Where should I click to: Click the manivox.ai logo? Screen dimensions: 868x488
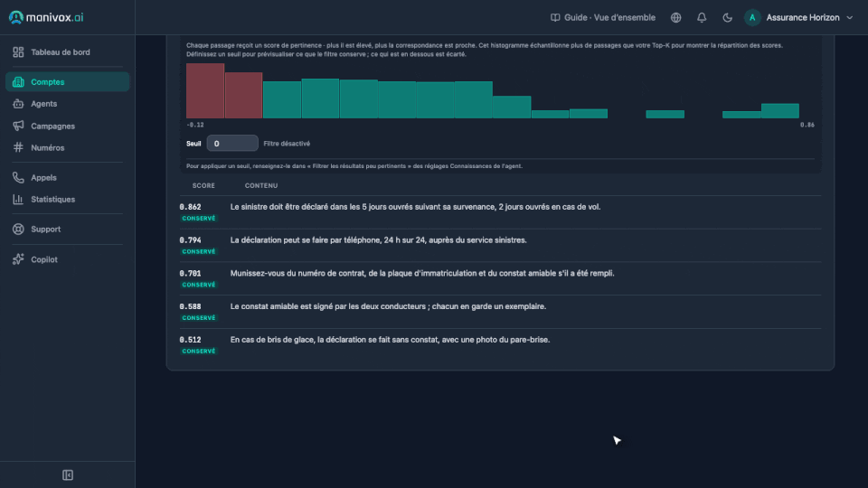(46, 17)
